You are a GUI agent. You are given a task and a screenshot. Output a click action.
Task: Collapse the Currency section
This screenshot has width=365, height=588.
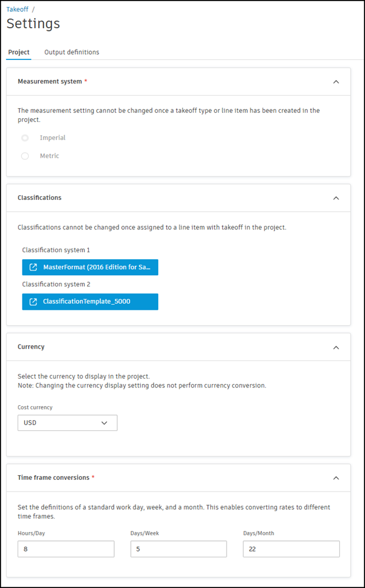point(336,348)
